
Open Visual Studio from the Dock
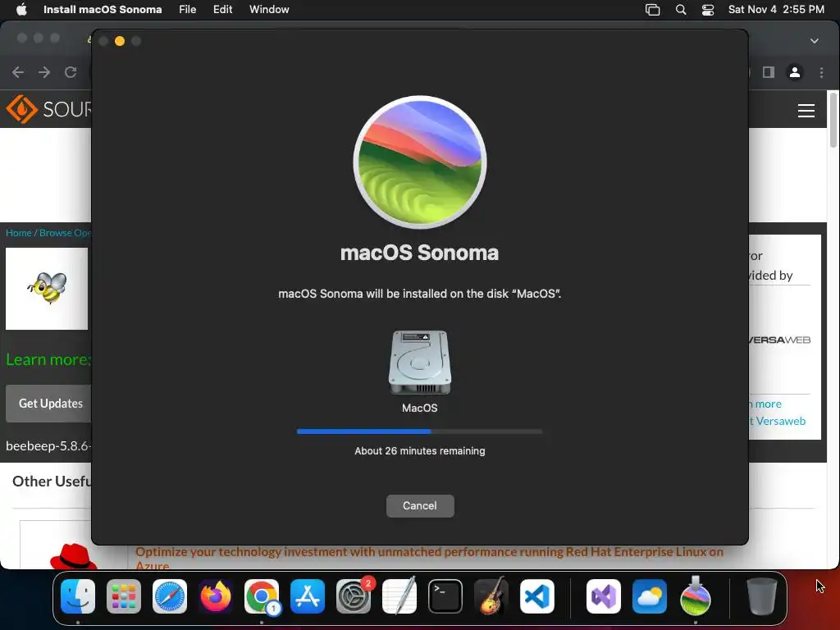coord(604,596)
